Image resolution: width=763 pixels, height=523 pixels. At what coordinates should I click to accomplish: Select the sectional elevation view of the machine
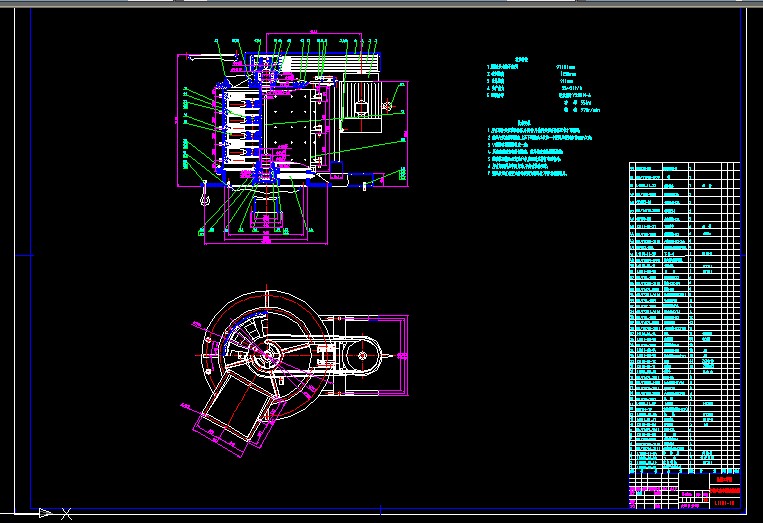tap(292, 139)
